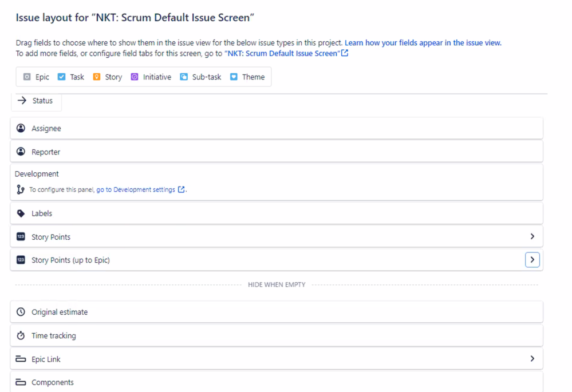The height and width of the screenshot is (392, 572).
Task: Click the Story issue type label
Action: 113,77
